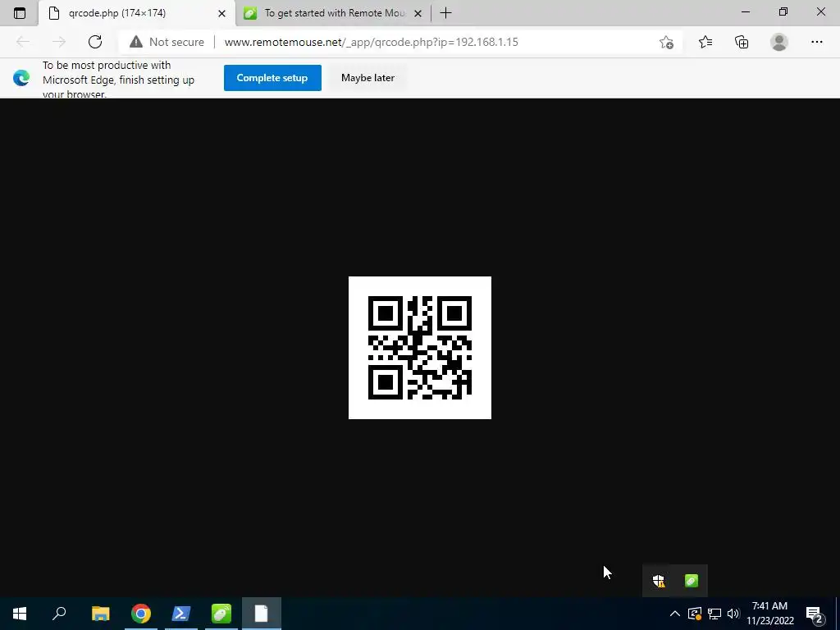Launch Google Chrome from the taskbar

[x=141, y=614]
